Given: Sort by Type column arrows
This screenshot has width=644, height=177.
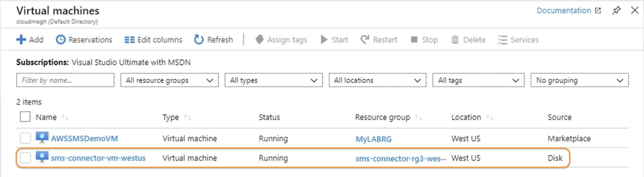Looking at the screenshot, I should tap(187, 117).
